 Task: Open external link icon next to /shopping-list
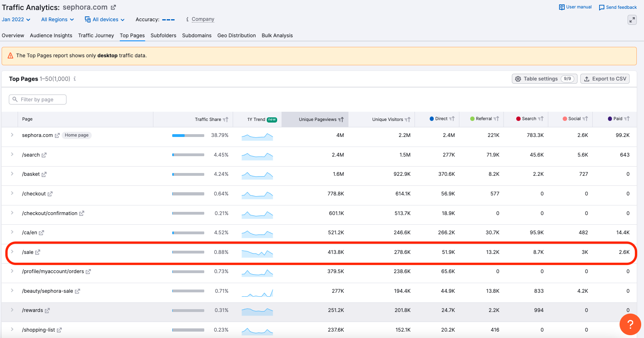(x=59, y=330)
